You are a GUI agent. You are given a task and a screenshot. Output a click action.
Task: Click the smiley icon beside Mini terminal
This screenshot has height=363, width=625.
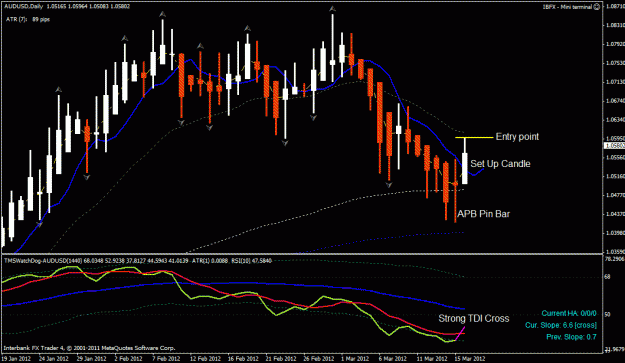tap(597, 7)
